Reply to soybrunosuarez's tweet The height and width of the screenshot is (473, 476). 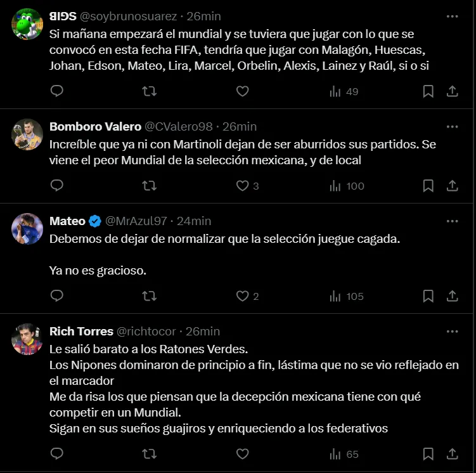pos(57,91)
